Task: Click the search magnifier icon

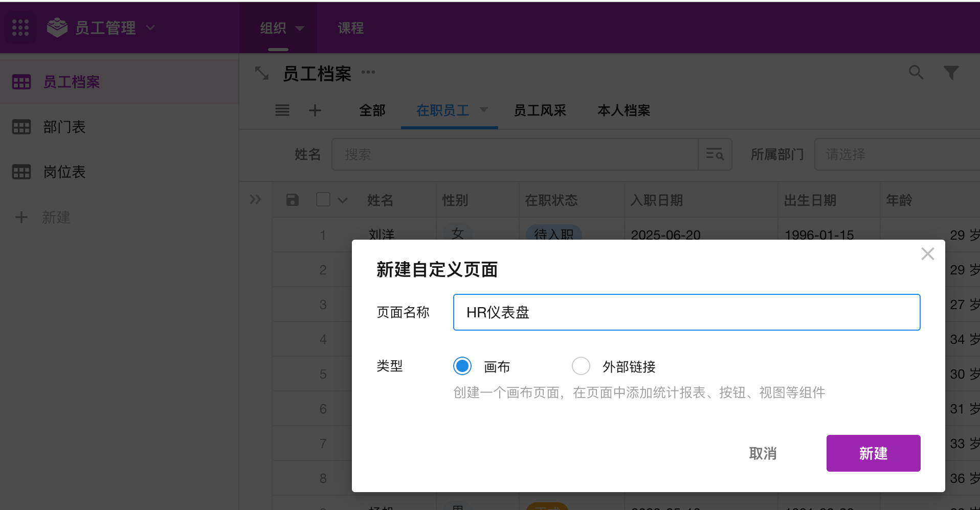Action: (x=916, y=73)
